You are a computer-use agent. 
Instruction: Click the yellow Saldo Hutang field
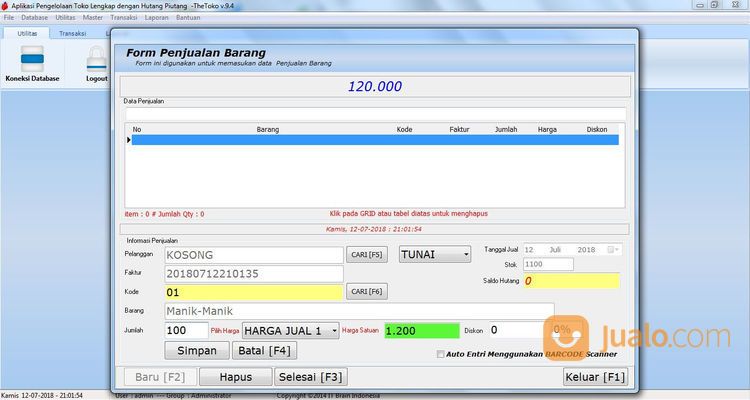point(572,281)
